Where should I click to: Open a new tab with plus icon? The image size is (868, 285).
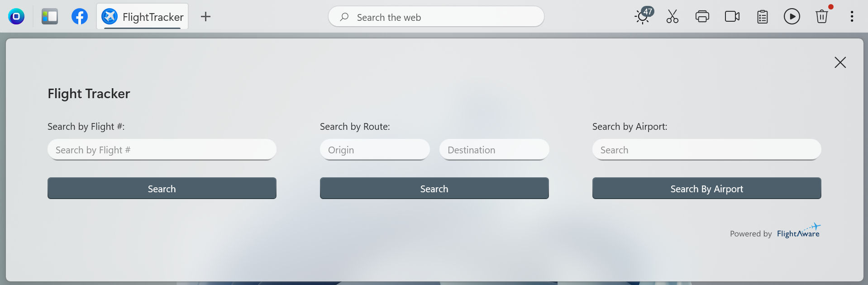(x=206, y=17)
